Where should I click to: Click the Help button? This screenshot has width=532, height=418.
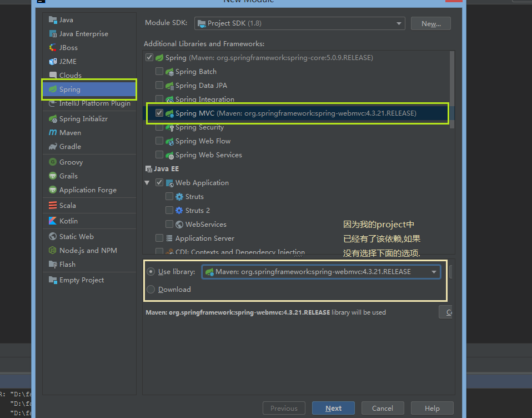pos(432,408)
